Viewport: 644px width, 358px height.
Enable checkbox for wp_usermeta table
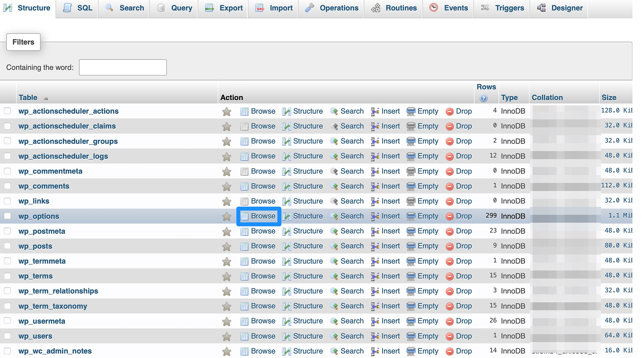click(x=7, y=321)
